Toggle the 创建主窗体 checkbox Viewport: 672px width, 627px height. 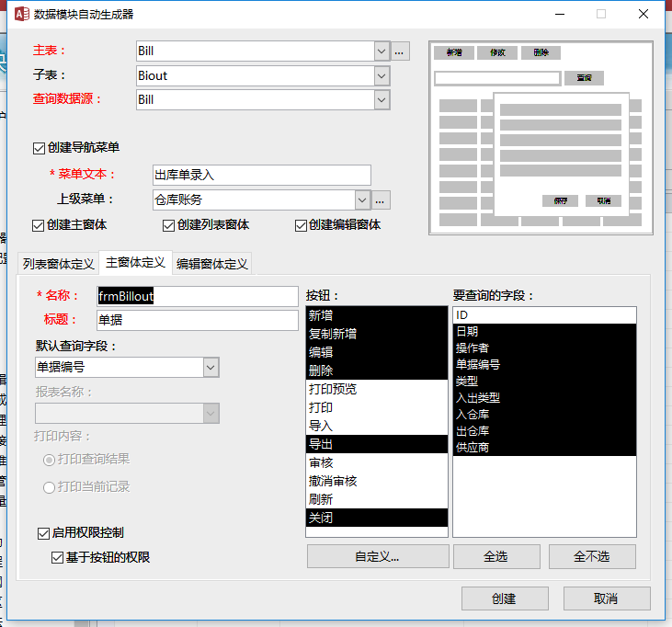(38, 225)
